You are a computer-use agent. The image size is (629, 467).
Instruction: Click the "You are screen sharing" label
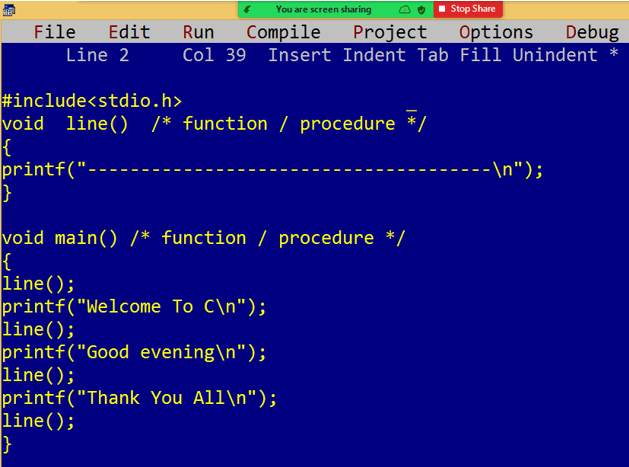323,9
